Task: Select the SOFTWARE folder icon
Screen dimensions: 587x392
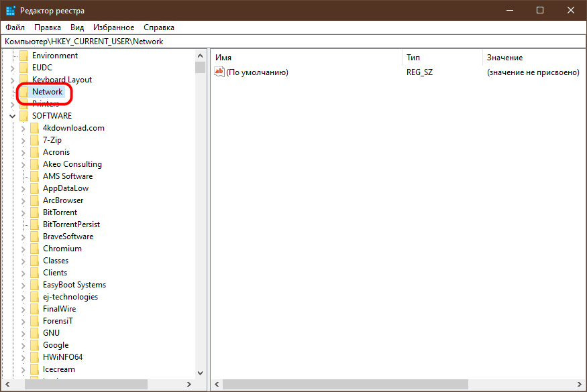Action: pyautogui.click(x=24, y=116)
